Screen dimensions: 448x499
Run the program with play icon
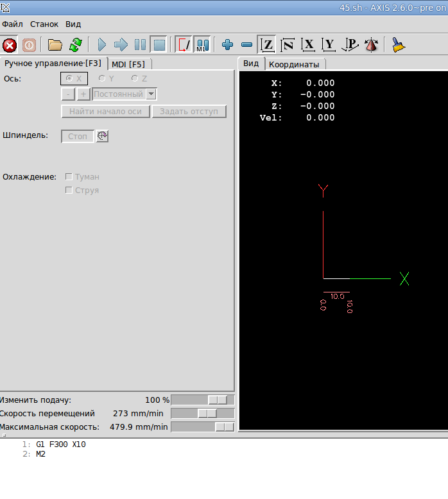(x=101, y=45)
